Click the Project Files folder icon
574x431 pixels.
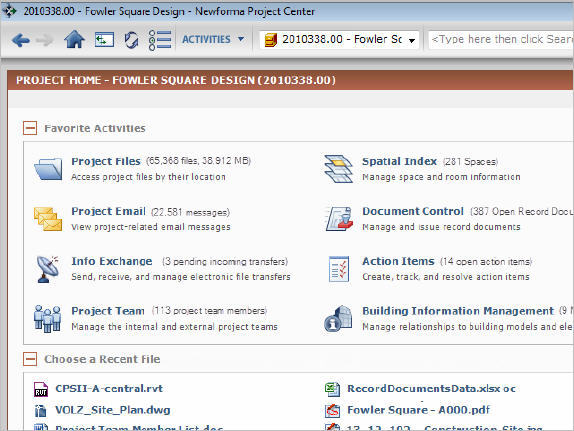pyautogui.click(x=48, y=168)
